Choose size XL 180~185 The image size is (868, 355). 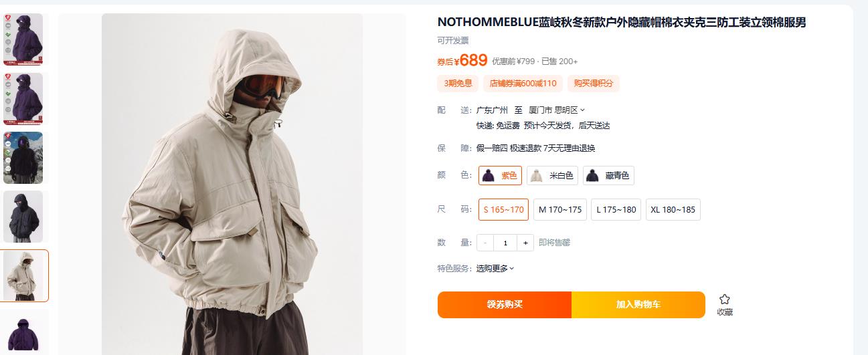(673, 209)
